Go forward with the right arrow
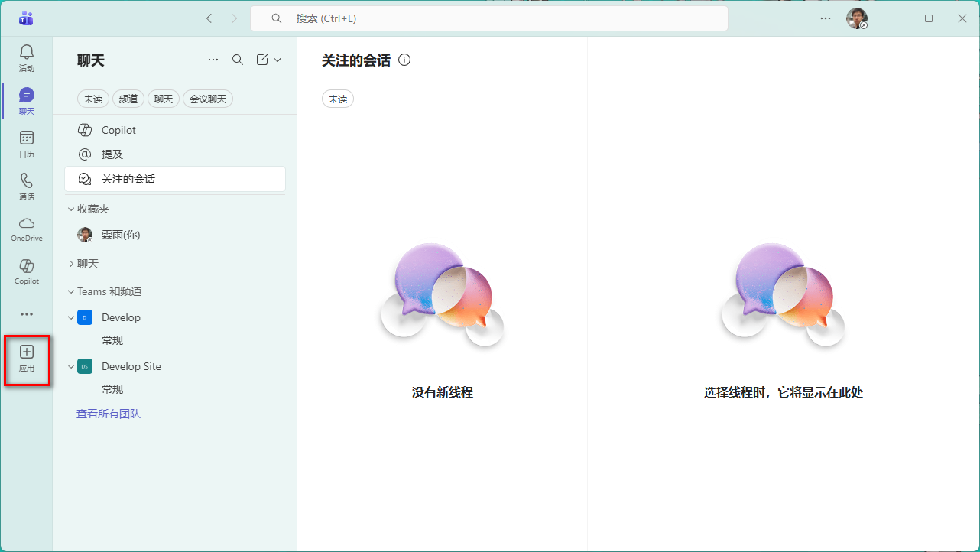Viewport: 980px width, 552px height. (x=234, y=18)
